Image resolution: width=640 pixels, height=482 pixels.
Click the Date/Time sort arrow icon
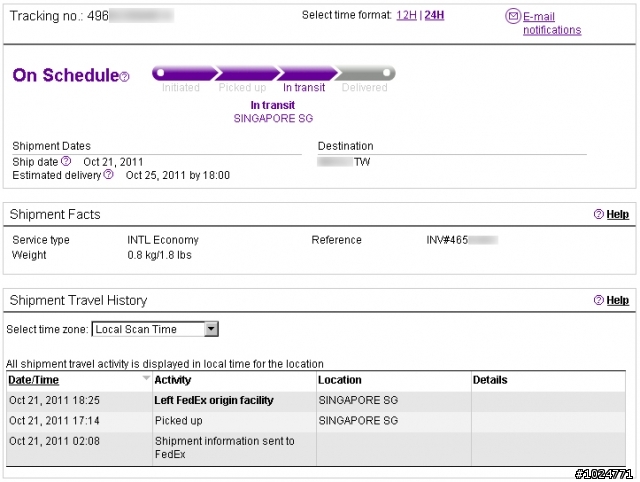[147, 380]
